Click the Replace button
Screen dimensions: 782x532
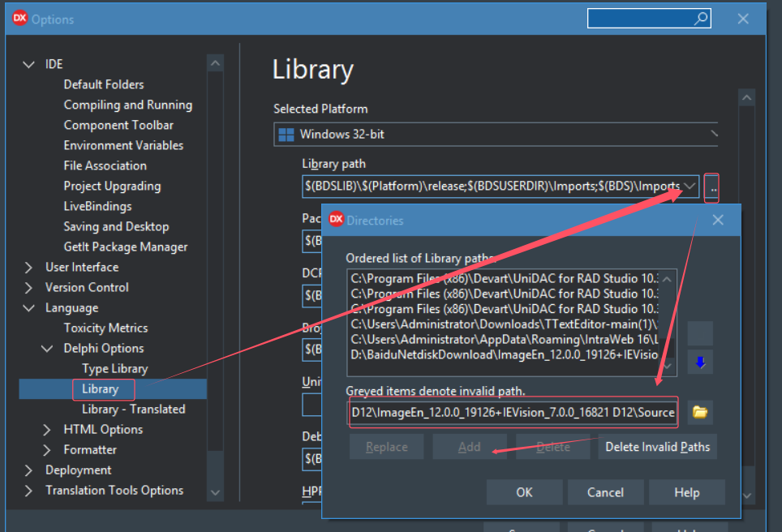386,447
